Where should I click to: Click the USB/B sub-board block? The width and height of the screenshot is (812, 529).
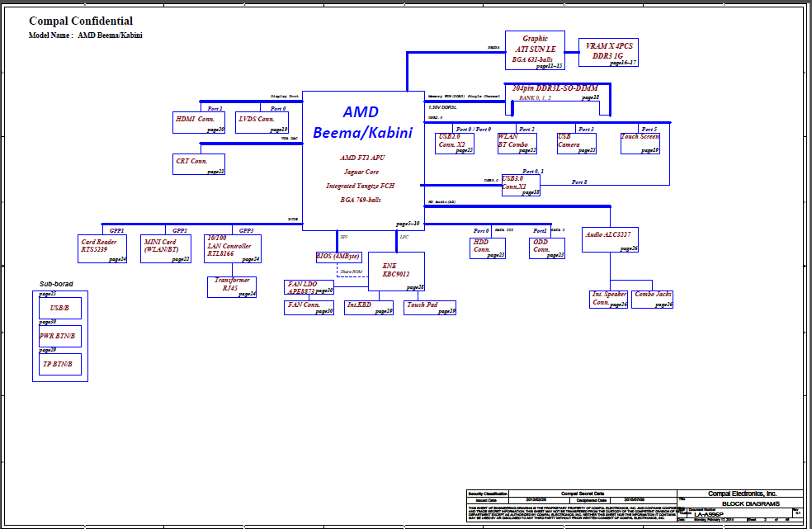[60, 309]
